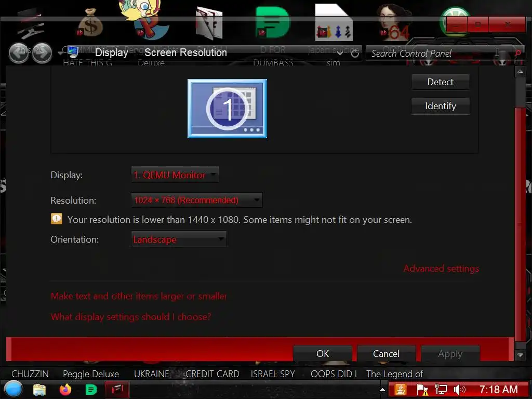The width and height of the screenshot is (532, 399).
Task: Open Make text and other items larger link
Action: [x=138, y=296]
